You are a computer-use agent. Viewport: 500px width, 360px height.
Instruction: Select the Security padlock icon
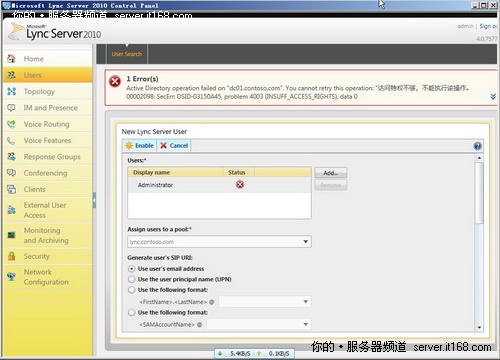coord(11,256)
